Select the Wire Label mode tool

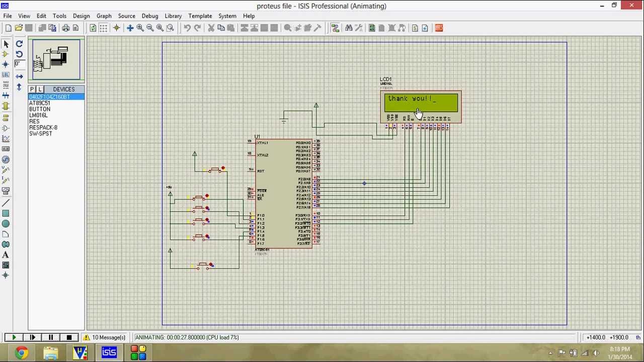[x=6, y=75]
